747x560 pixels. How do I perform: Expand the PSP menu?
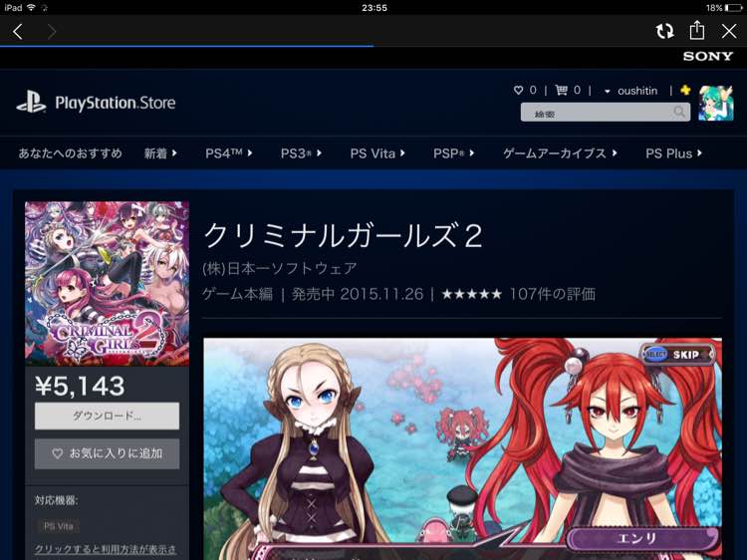(x=453, y=153)
